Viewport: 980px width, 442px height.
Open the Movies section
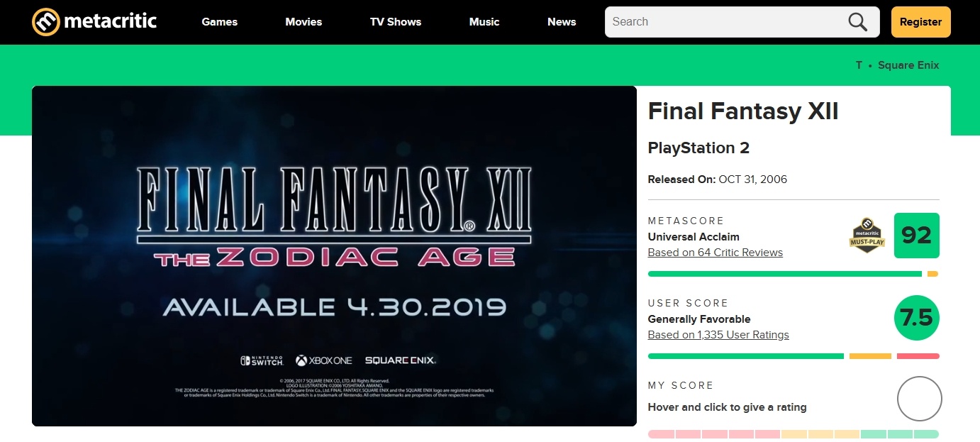click(304, 21)
